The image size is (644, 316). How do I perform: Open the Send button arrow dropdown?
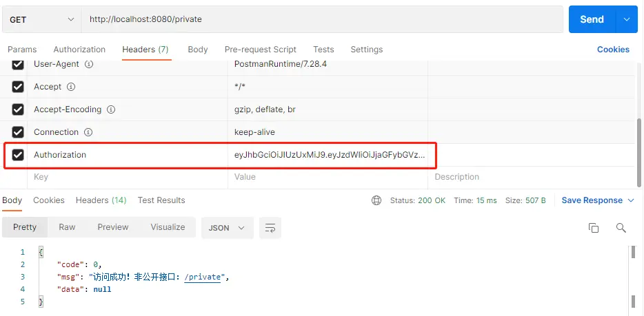[626, 19]
